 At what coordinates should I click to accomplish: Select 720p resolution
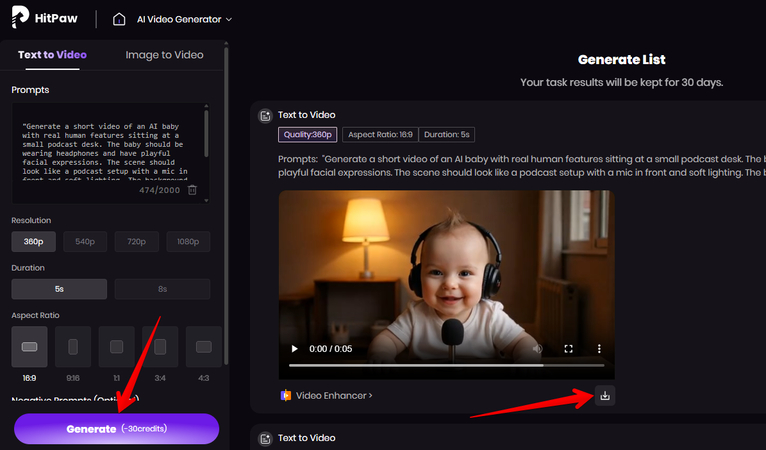point(136,241)
